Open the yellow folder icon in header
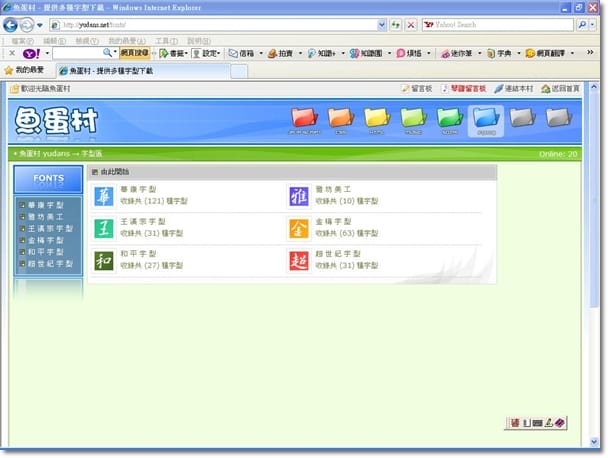Screen dimensions: 608x458 377,119
